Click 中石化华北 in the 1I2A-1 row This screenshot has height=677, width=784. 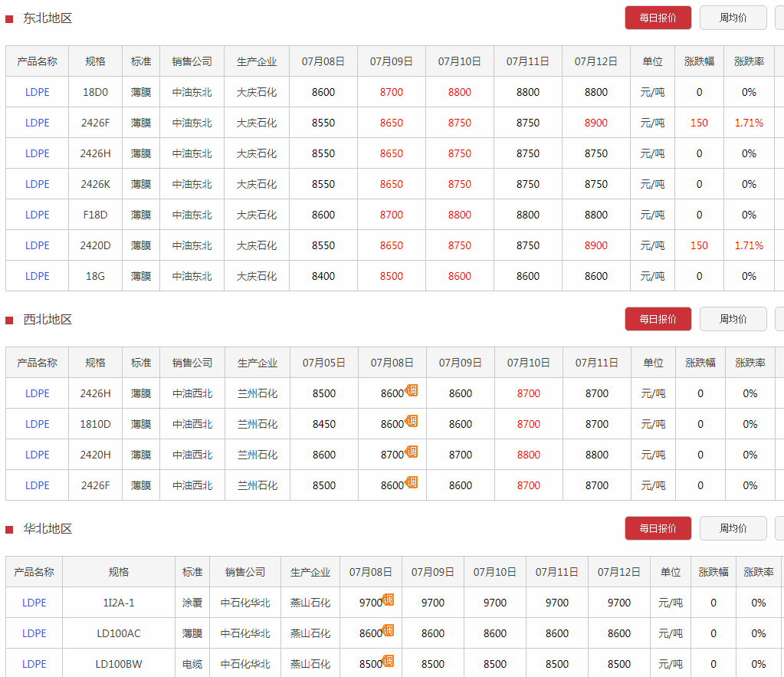point(245,603)
